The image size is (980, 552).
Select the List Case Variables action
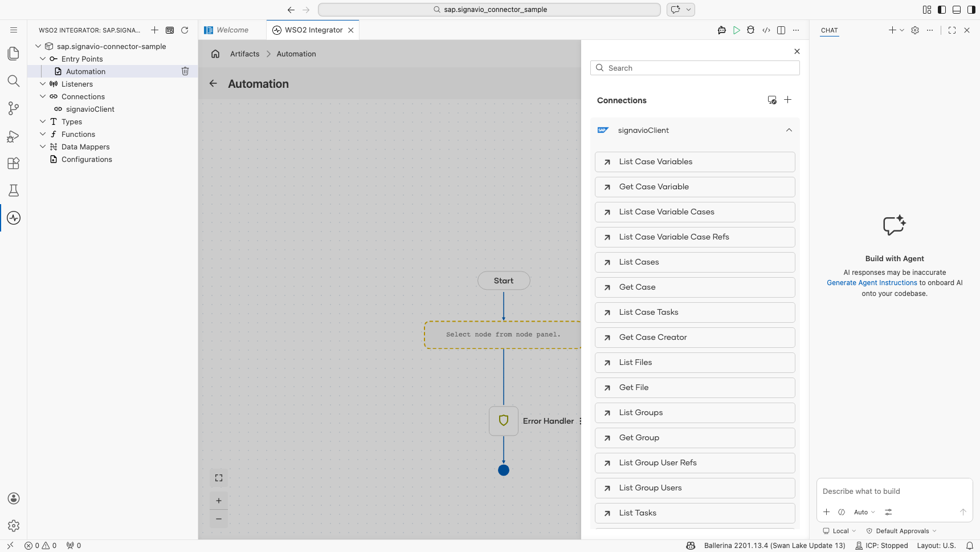(x=695, y=162)
